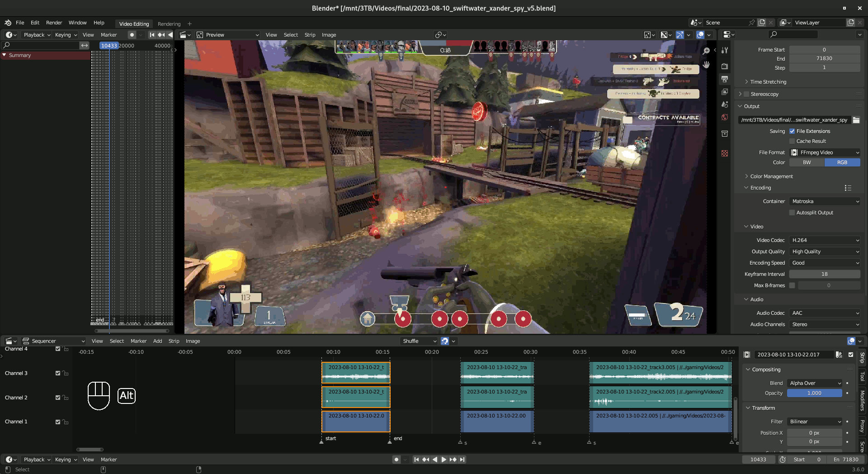Image resolution: width=868 pixels, height=474 pixels.
Task: Disable the File Extensions checkbox
Action: 792,131
